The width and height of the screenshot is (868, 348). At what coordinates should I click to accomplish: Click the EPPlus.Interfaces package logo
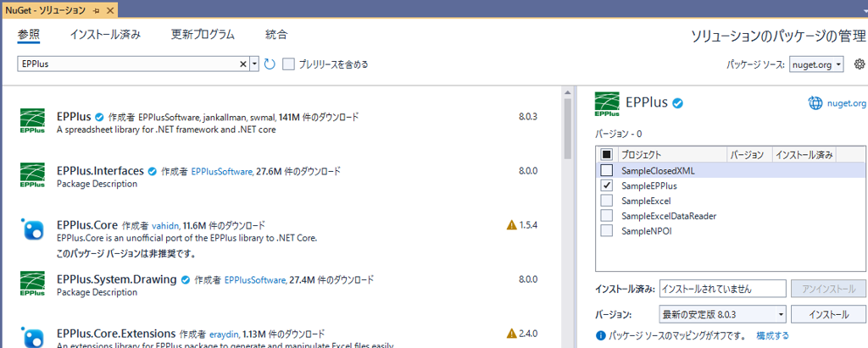32,175
